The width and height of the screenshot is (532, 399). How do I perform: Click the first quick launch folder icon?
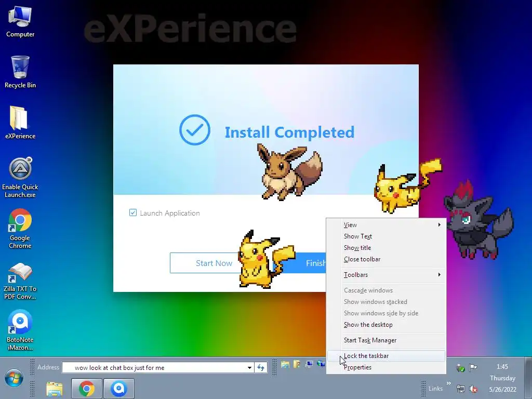point(285,365)
